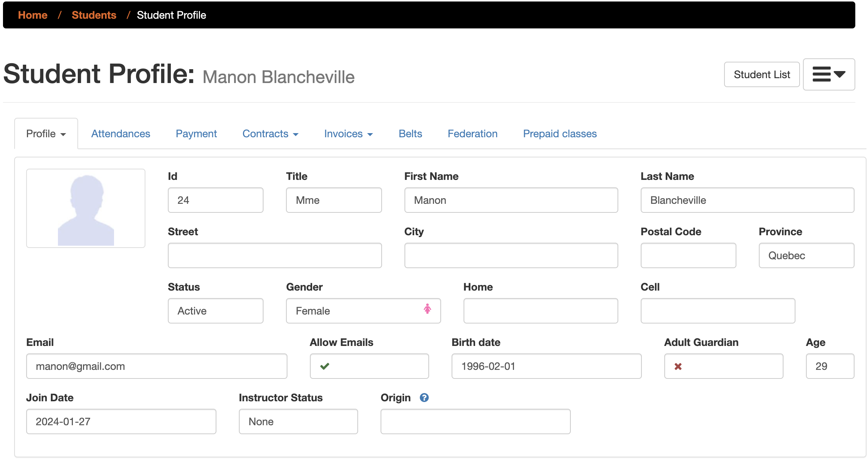Expand the Invoices tab dropdown
Image resolution: width=868 pixels, height=460 pixels.
[348, 134]
